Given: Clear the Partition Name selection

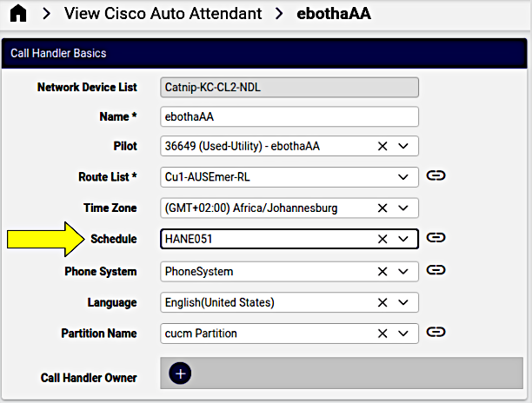Looking at the screenshot, I should pyautogui.click(x=382, y=334).
